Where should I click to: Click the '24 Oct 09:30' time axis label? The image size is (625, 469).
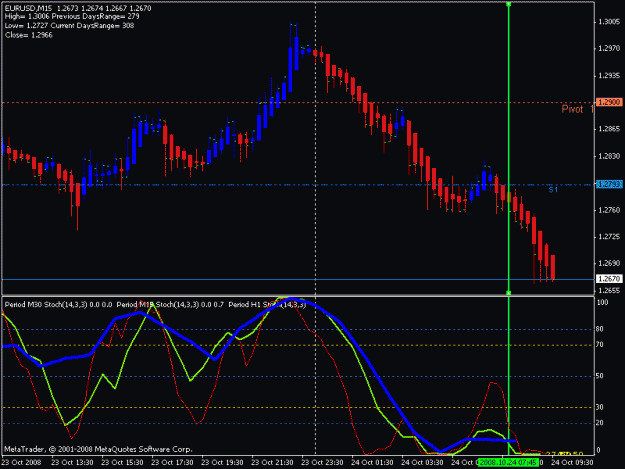[x=572, y=463]
